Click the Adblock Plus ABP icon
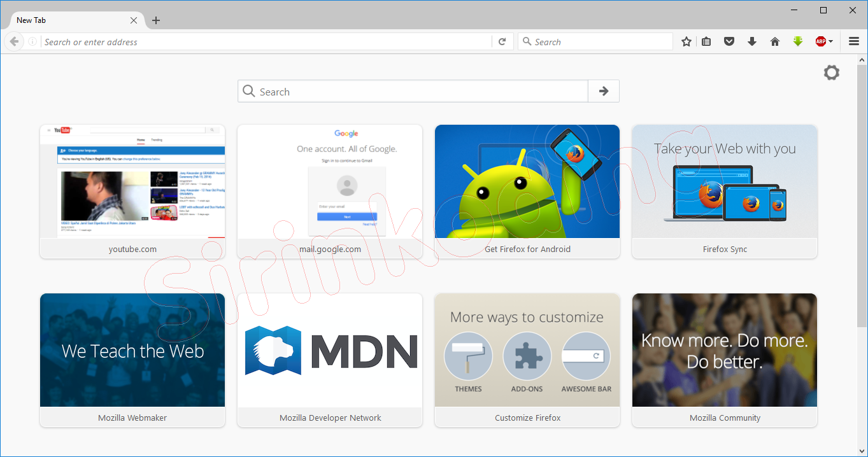Viewport: 868px width, 457px height. click(821, 42)
